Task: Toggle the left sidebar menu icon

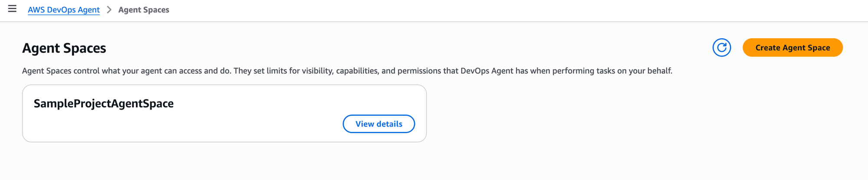Action: coord(12,9)
